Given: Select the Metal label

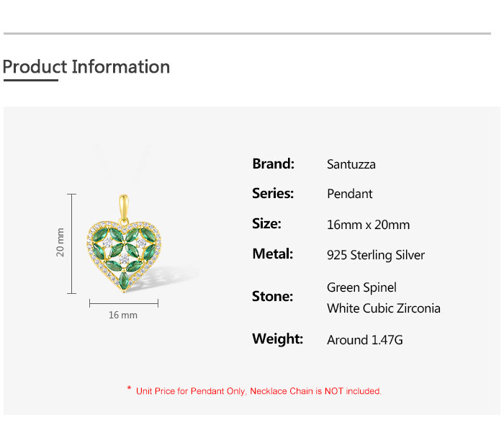Looking at the screenshot, I should tap(272, 254).
